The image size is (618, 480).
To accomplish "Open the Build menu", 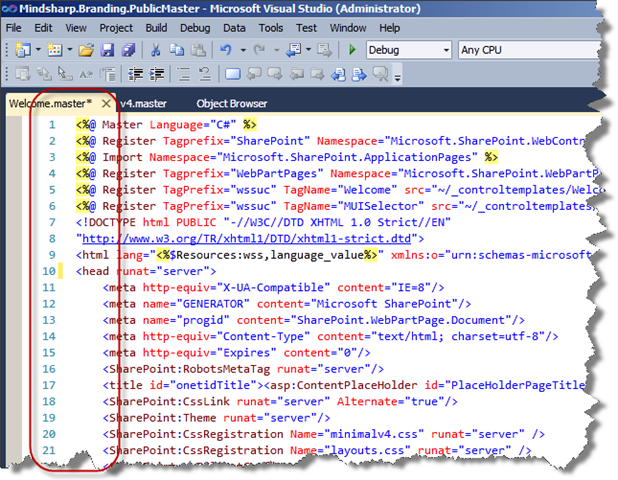I will [x=156, y=28].
